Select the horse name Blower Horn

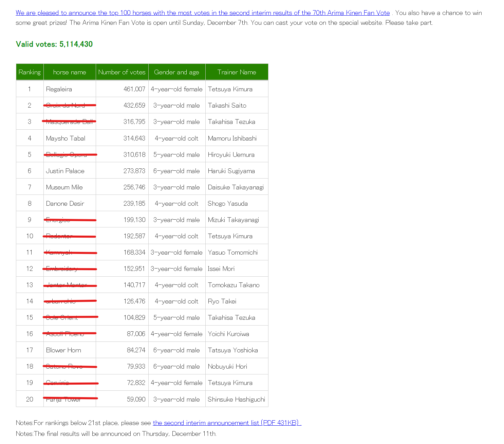pyautogui.click(x=63, y=350)
